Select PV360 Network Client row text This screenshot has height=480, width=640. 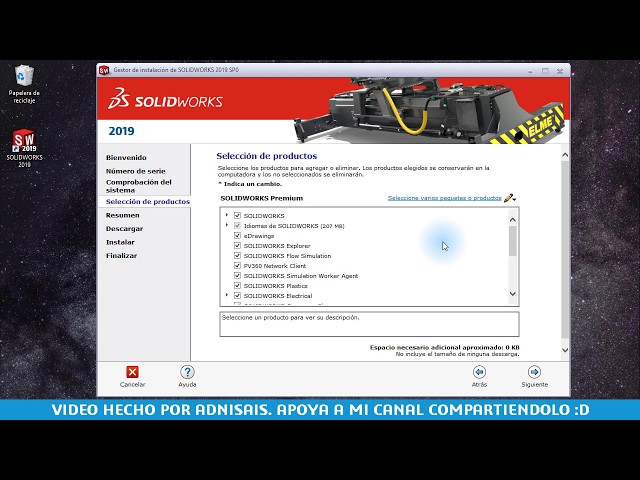tap(275, 266)
